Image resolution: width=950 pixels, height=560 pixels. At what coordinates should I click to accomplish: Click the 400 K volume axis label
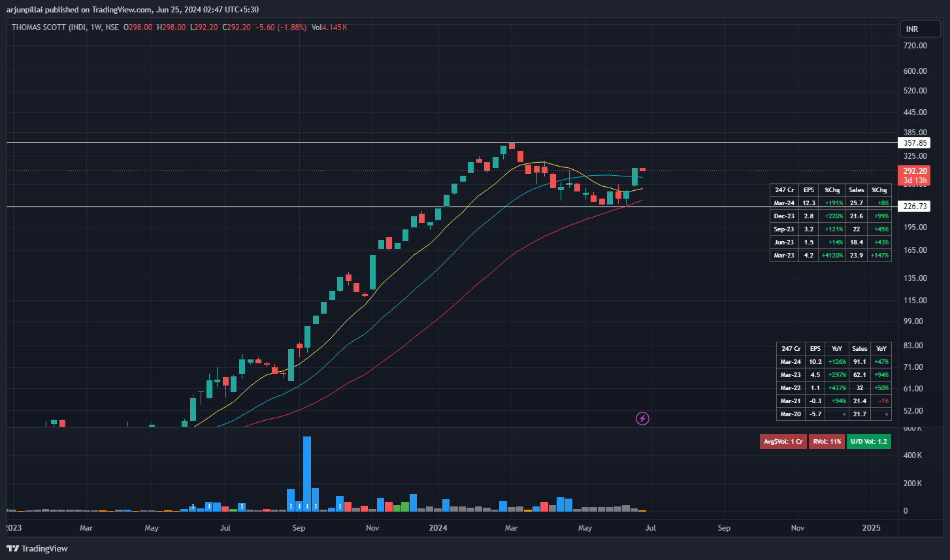pos(912,455)
